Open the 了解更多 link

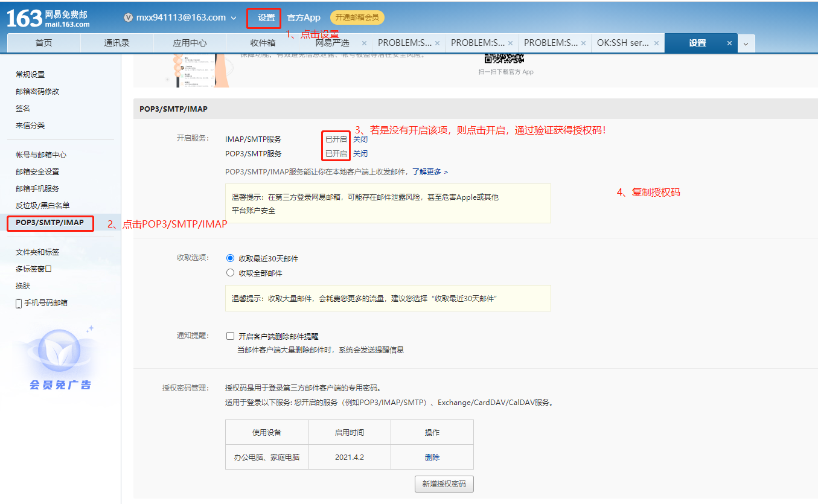pos(430,172)
